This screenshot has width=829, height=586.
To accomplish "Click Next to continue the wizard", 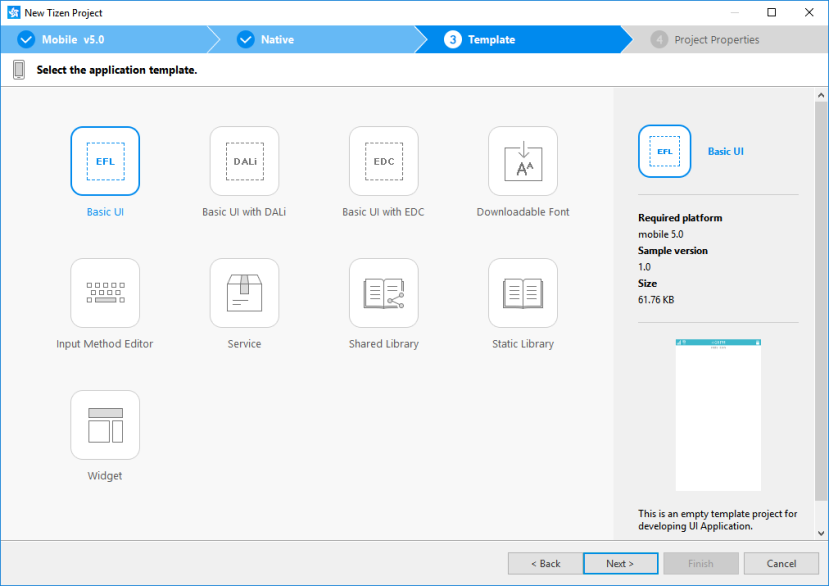I will point(620,563).
